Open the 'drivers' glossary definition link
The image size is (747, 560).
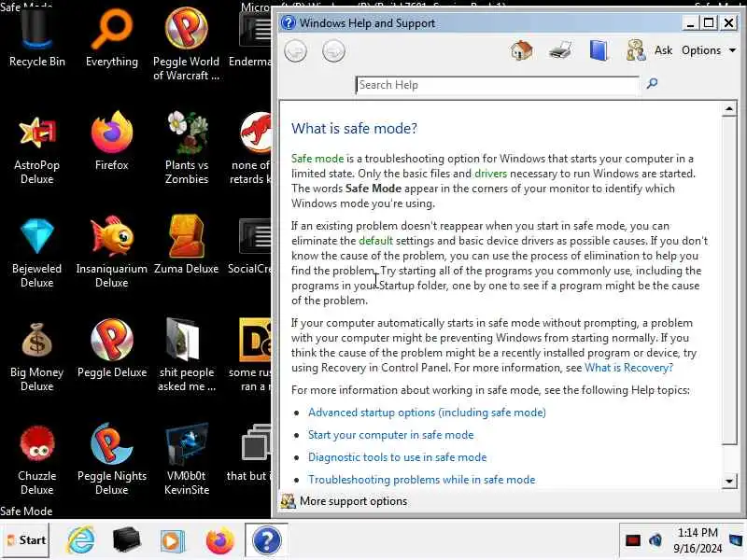(491, 174)
